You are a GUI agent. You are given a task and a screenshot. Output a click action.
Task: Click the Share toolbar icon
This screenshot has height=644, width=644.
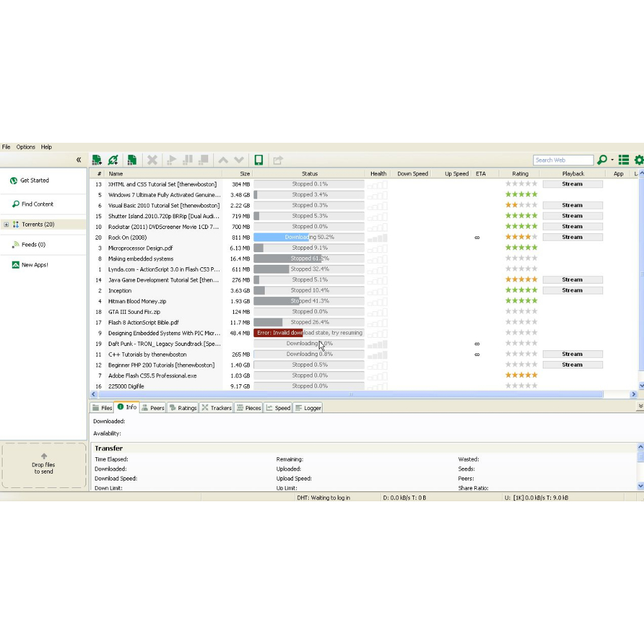[x=278, y=160]
